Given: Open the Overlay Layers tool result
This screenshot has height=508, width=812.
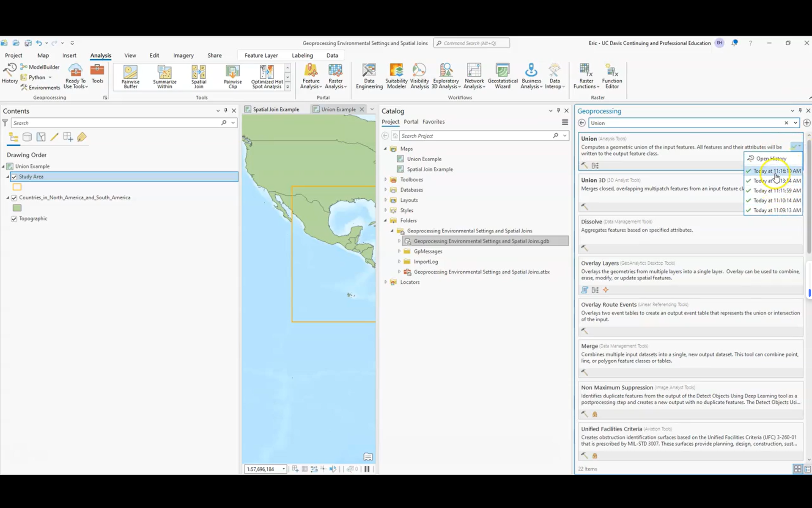Looking at the screenshot, I should [691, 275].
